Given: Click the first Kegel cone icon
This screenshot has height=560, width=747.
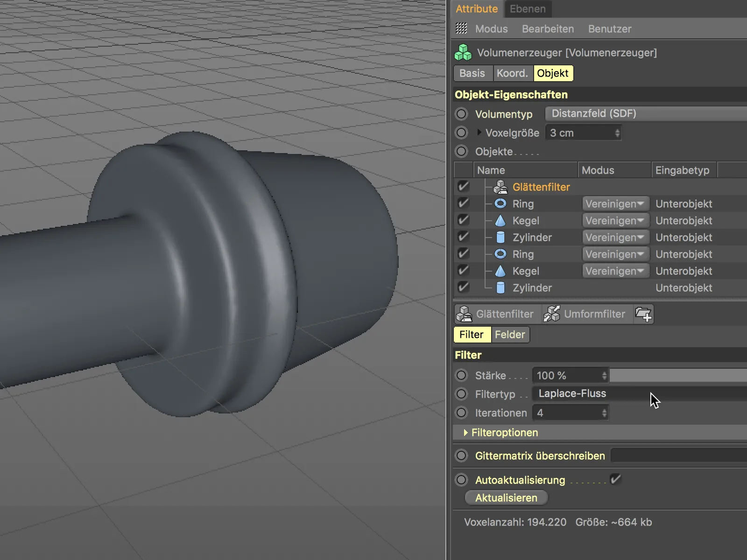Looking at the screenshot, I should (500, 221).
